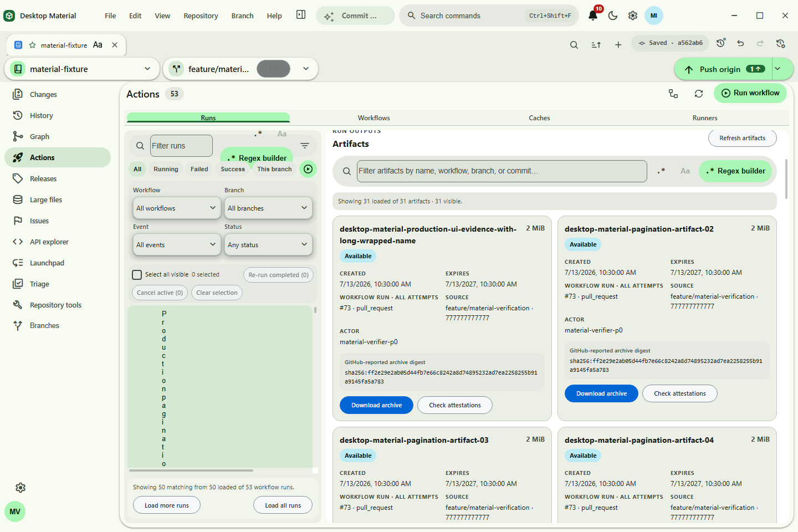Check attestations for production-ui-evidence artifact
This screenshot has width=798, height=532.
point(454,405)
